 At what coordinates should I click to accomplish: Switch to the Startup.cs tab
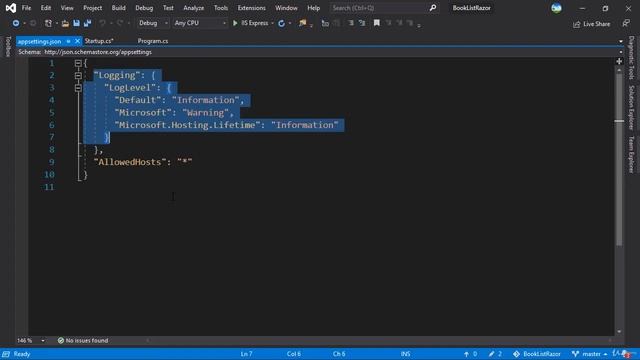tap(99, 41)
